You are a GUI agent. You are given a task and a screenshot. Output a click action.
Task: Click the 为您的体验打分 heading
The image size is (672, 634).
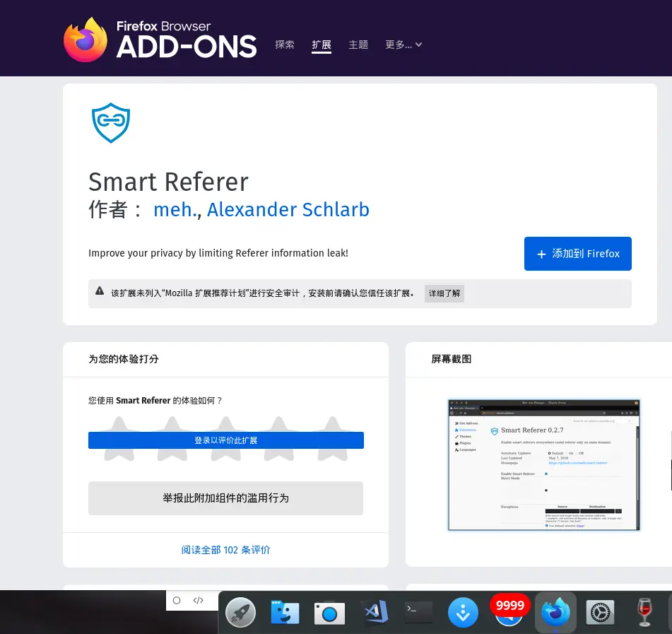(x=124, y=359)
